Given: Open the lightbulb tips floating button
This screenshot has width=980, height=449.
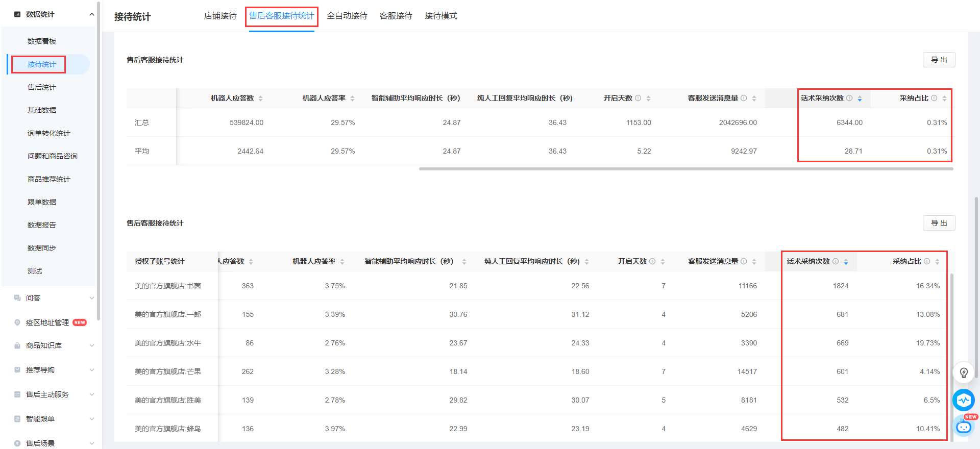Looking at the screenshot, I should click(964, 372).
